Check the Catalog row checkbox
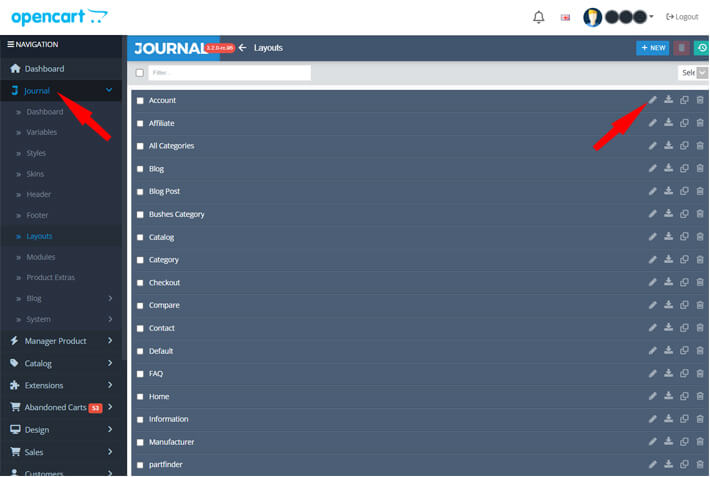 [140, 237]
